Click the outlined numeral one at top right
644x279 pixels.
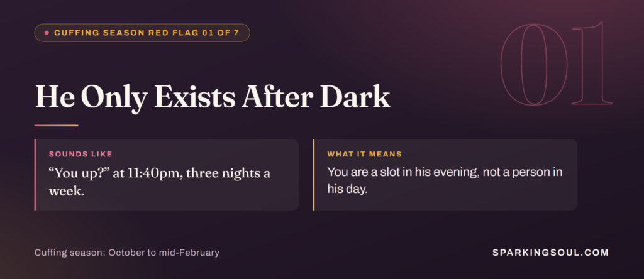[x=592, y=63]
